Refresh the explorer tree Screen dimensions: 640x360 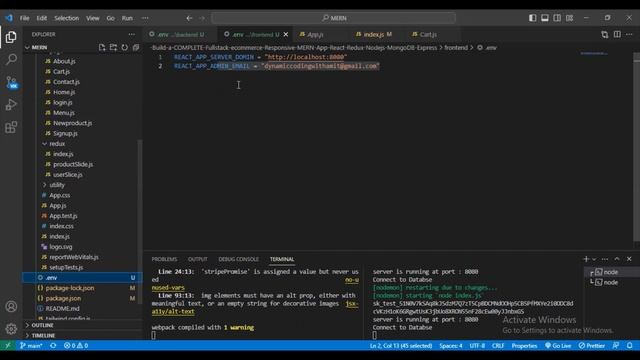[x=124, y=47]
